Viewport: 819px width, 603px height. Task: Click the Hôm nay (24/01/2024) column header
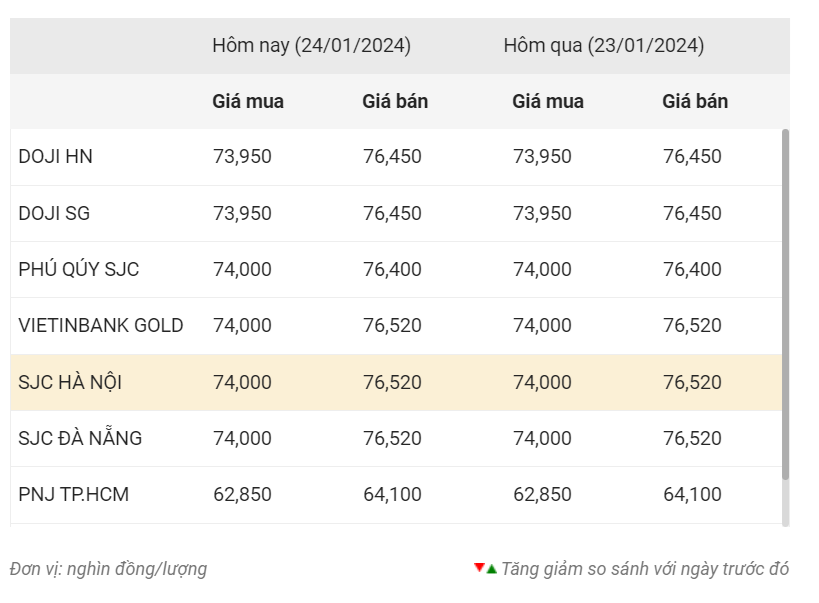311,46
